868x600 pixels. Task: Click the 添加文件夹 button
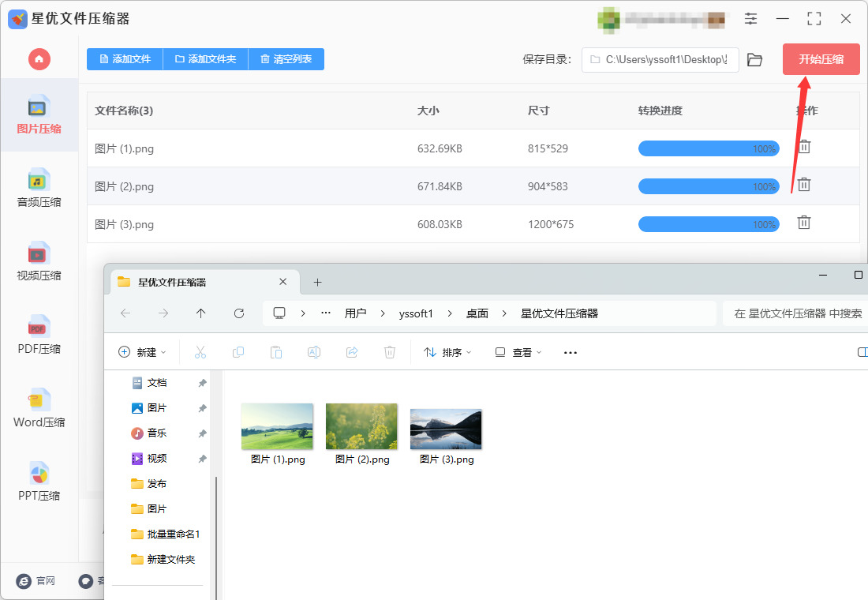(x=205, y=59)
